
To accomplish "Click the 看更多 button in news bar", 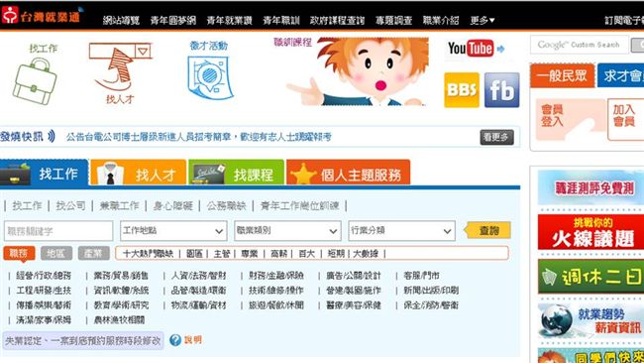I will (x=496, y=137).
